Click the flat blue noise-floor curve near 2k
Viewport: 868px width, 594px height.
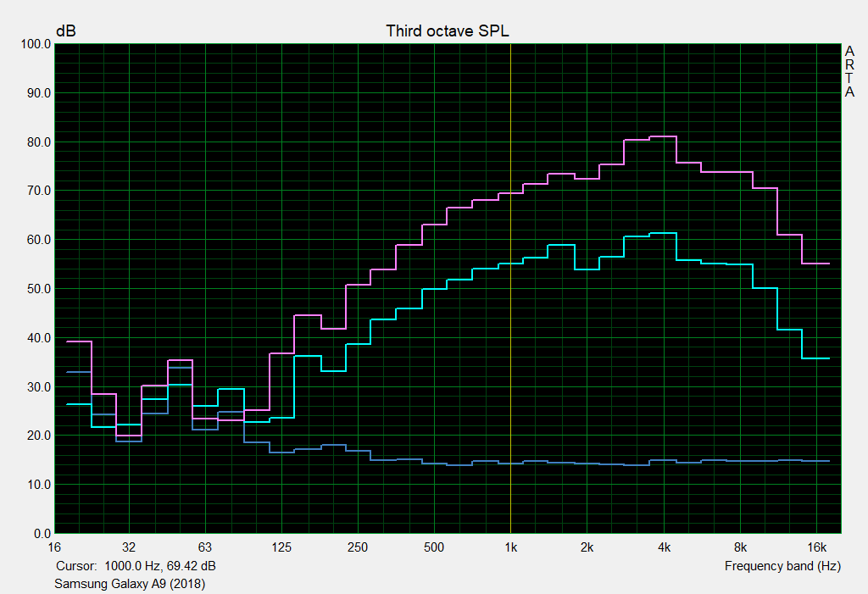[x=587, y=464]
